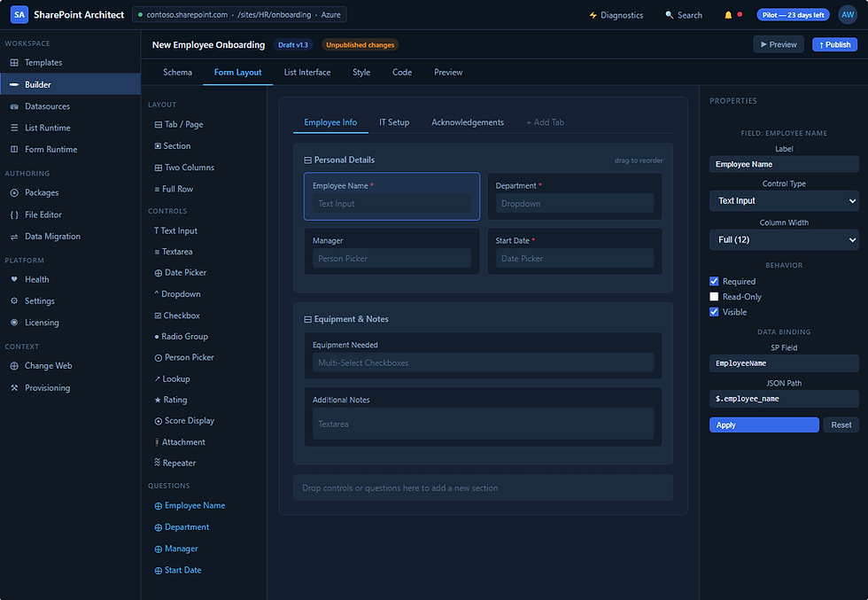The image size is (868, 600).
Task: Click the Employee Name question item
Action: [x=190, y=506]
